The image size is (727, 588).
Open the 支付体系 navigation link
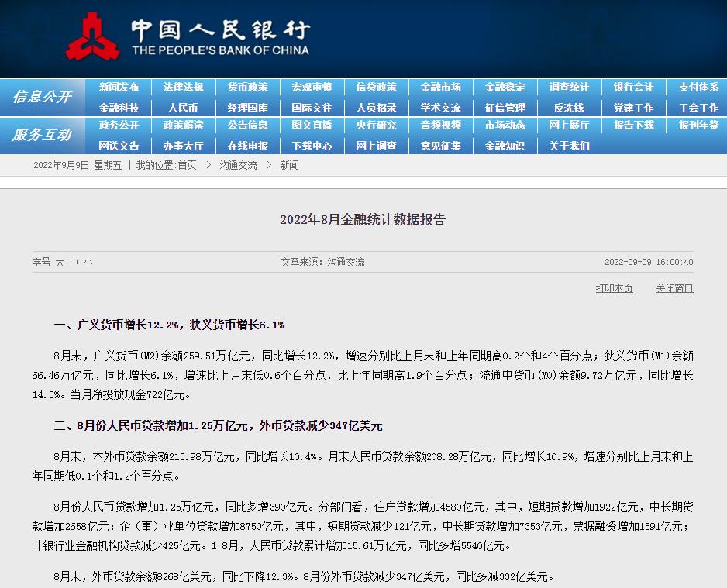point(698,88)
